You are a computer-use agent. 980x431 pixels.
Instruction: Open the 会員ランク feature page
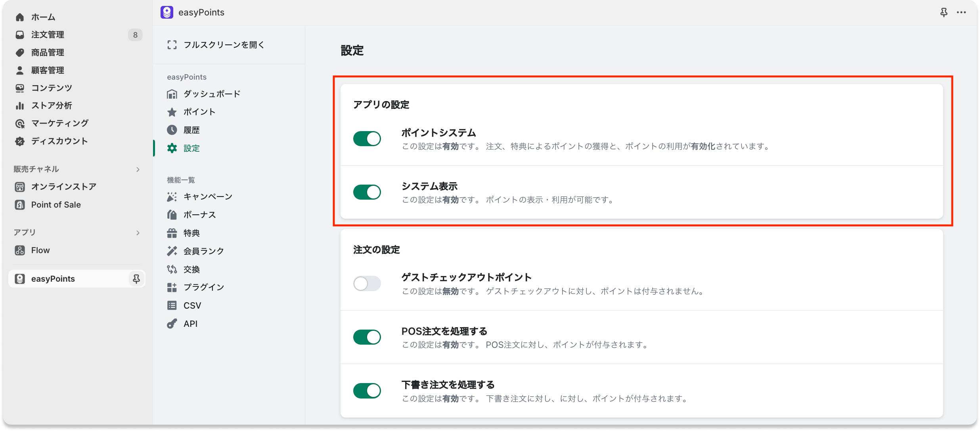pyautogui.click(x=204, y=251)
